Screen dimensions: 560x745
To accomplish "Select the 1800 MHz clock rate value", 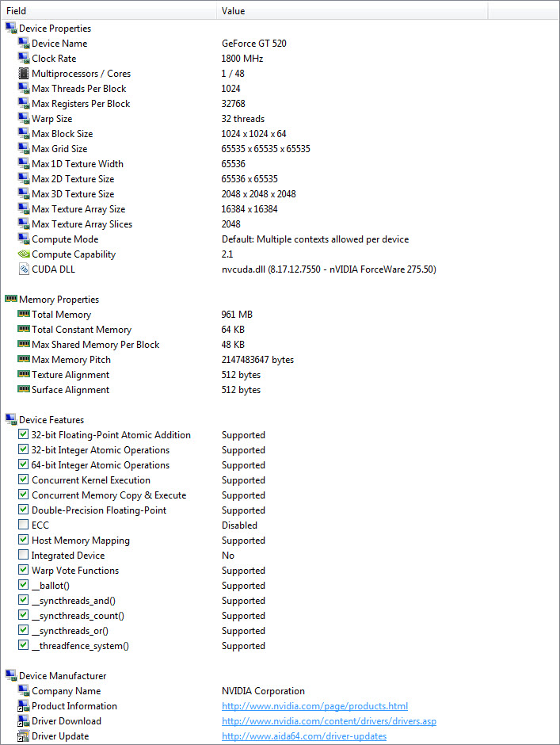I will click(x=242, y=59).
